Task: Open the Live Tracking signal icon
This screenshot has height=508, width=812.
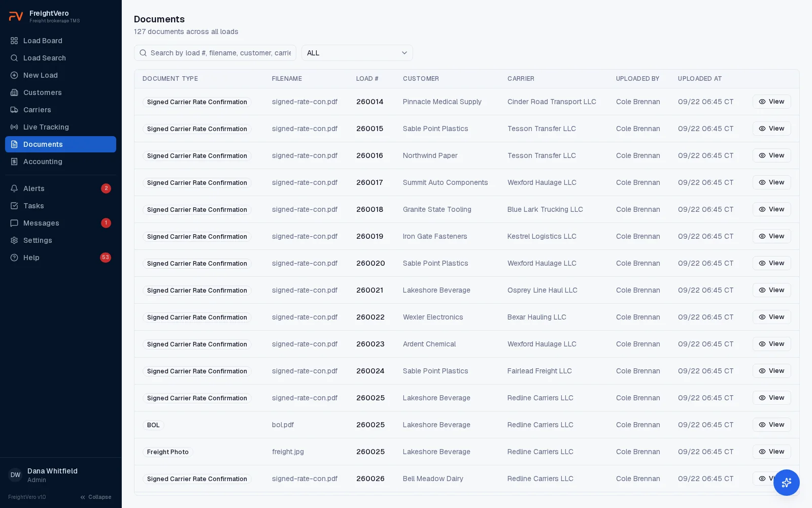Action: [14, 127]
